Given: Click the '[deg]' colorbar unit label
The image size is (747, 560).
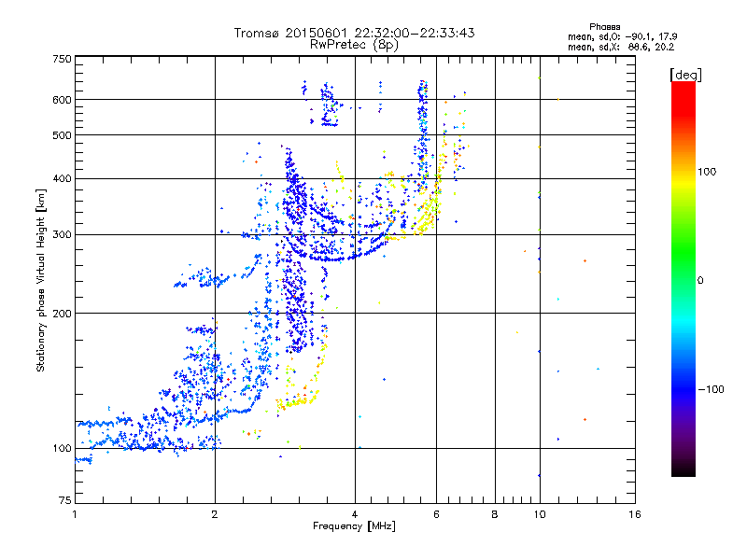Looking at the screenshot, I should click(685, 75).
